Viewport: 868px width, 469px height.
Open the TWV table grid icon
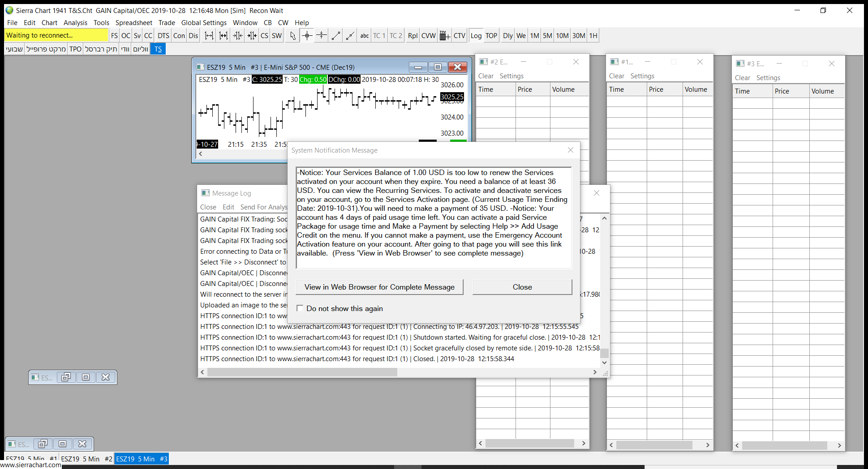[444, 36]
